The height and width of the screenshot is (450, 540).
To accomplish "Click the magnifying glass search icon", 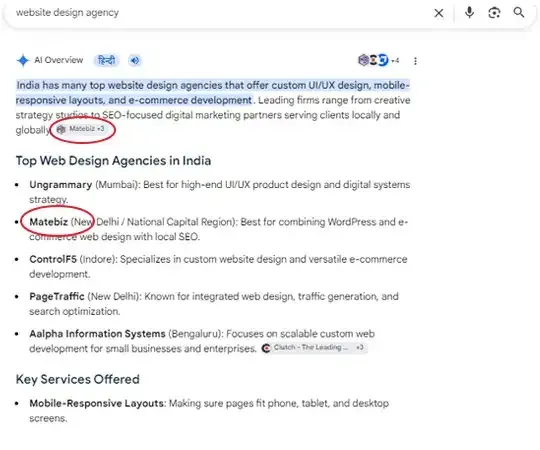I will [x=519, y=13].
